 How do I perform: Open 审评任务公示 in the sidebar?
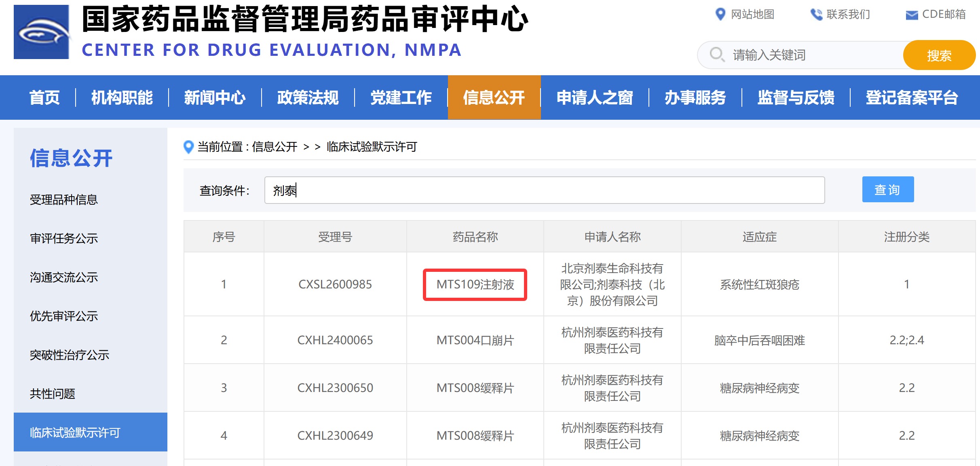pyautogui.click(x=64, y=239)
